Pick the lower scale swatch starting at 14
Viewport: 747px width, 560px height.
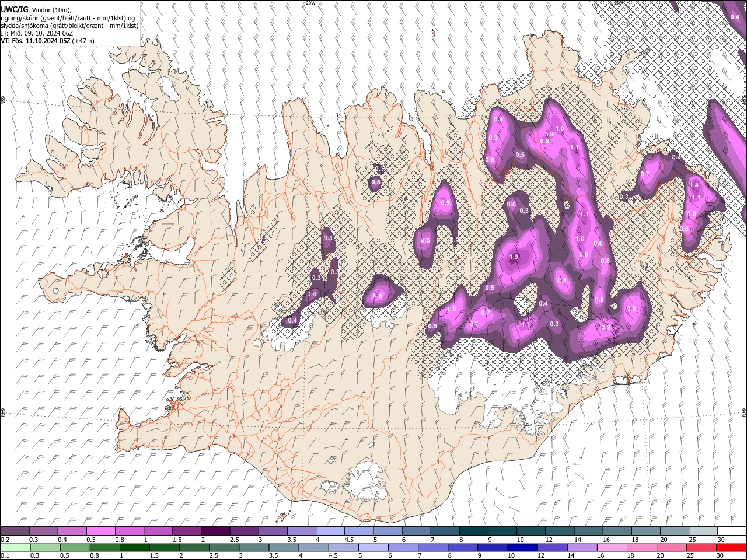pyautogui.click(x=582, y=547)
